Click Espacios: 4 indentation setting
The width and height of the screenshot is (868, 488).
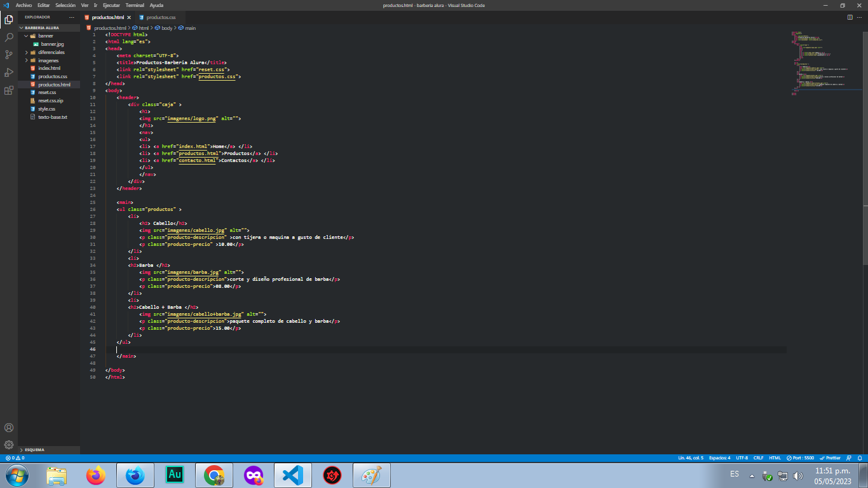pyautogui.click(x=719, y=457)
